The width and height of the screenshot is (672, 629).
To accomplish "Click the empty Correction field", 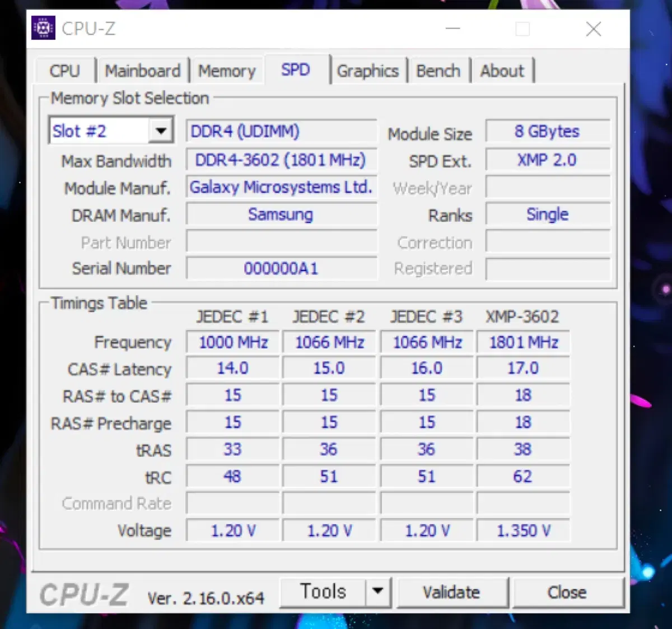I will coord(548,242).
